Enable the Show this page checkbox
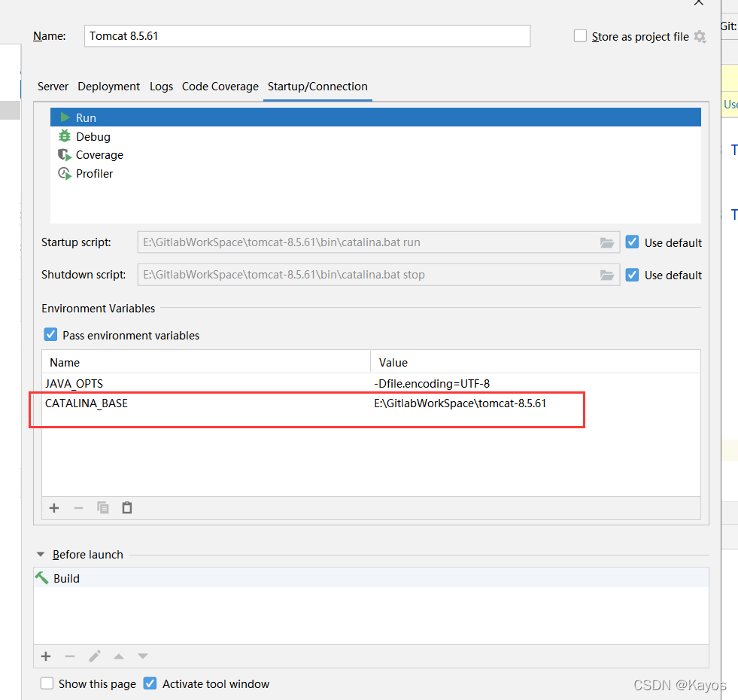Screen dimensions: 738x700 [x=47, y=683]
